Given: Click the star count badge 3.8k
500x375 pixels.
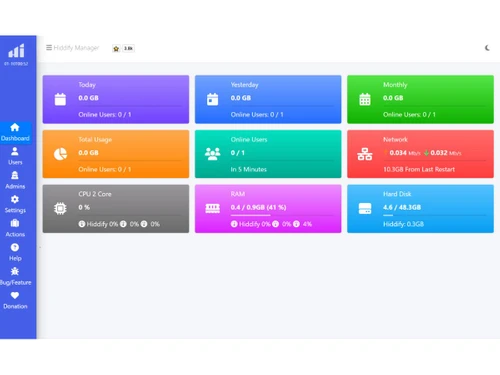Looking at the screenshot, I should click(x=128, y=48).
